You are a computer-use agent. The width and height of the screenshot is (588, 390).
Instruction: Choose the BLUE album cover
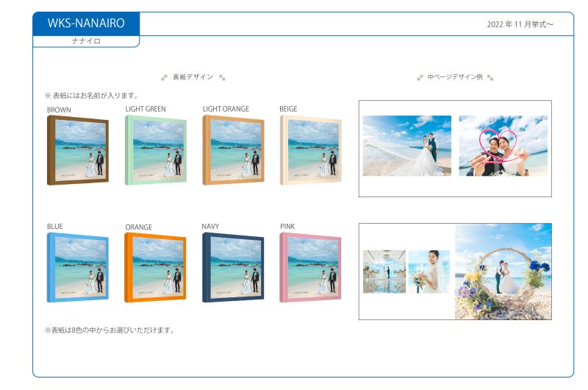(x=78, y=268)
